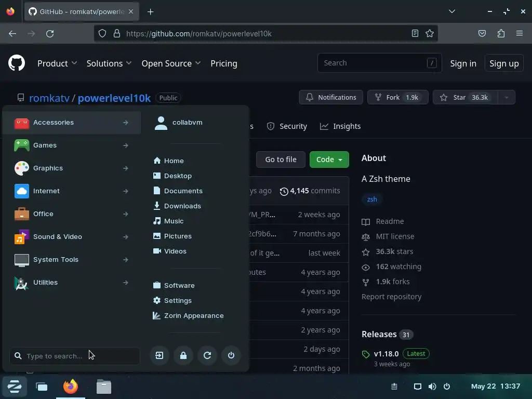Switch to the Insights tab
This screenshot has width=532, height=399.
click(x=340, y=126)
